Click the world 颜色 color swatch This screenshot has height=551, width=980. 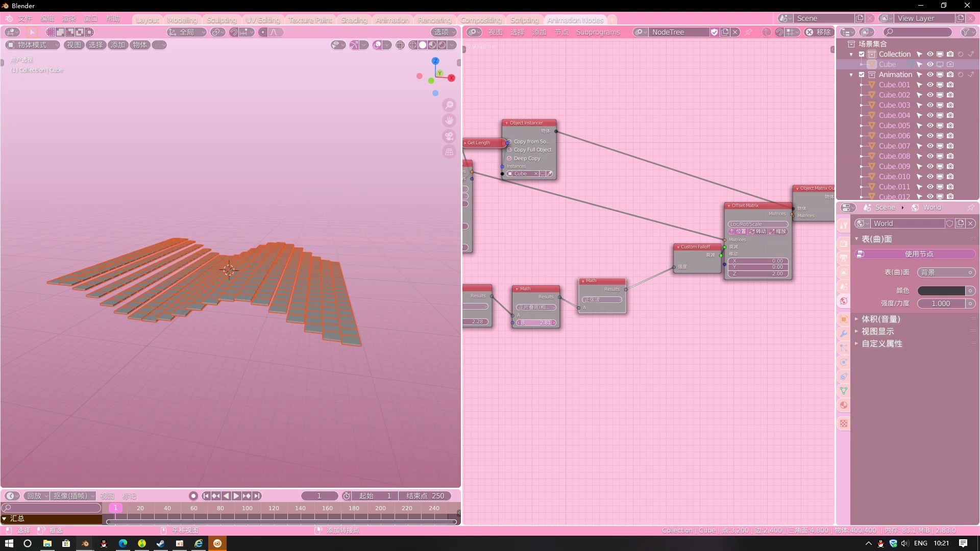(941, 290)
